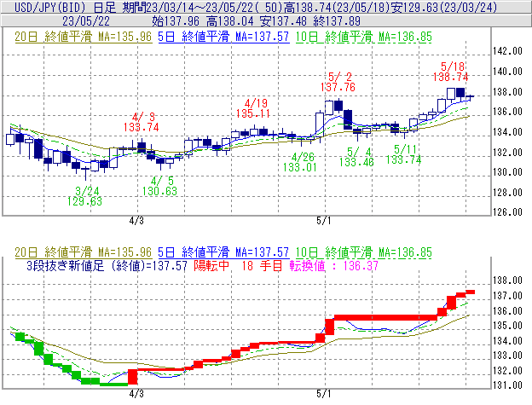Click the 128.00 price axis label
Viewport: 532px width, 405px height.
point(507,193)
